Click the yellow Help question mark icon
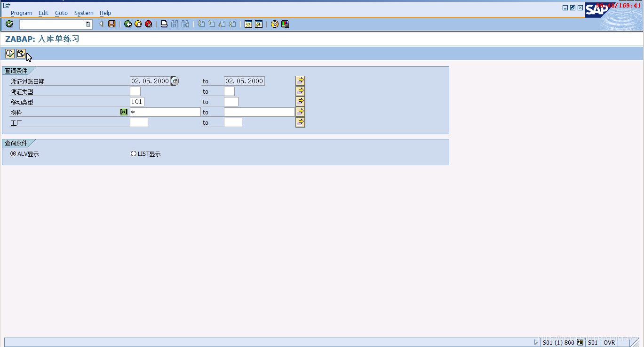Viewport: 644px width, 347px height. pyautogui.click(x=275, y=24)
